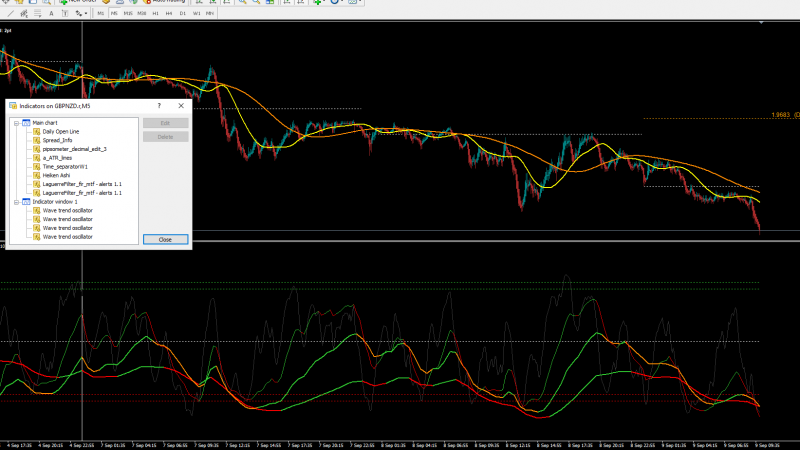The image size is (800, 450).
Task: Click the Heiken Ashi indicator icon
Action: pyautogui.click(x=37, y=176)
